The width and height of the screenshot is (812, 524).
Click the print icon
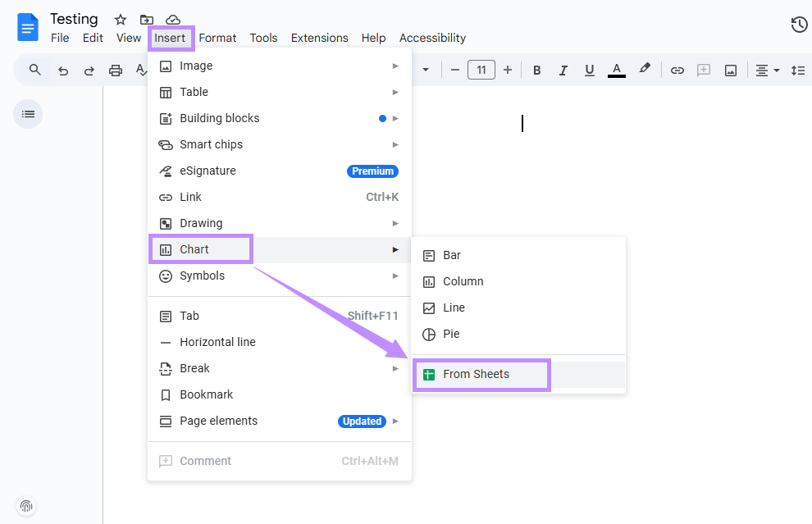[x=115, y=70]
